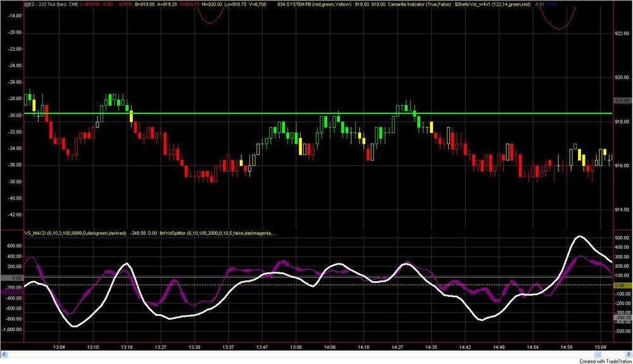Click the 15:04 time label
Screen dimensions: 633x364
(600, 347)
